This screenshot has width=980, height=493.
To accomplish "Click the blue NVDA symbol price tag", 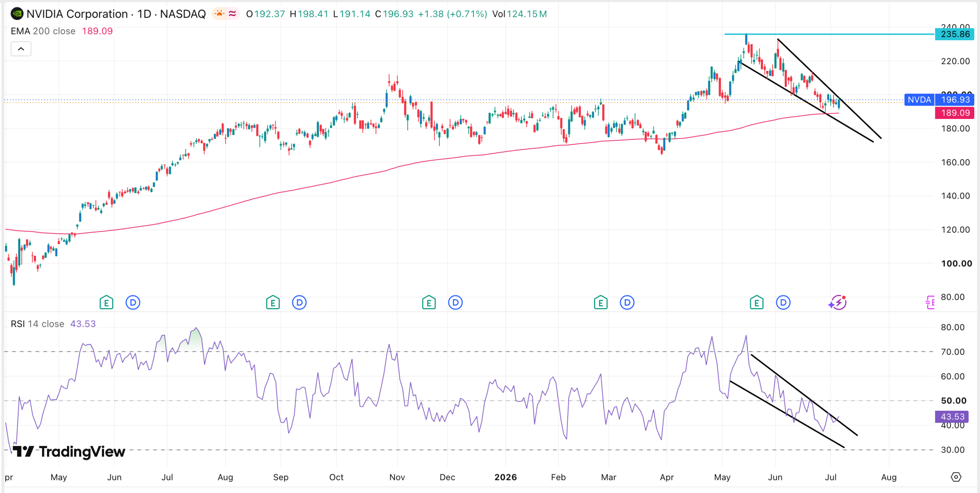I will coord(919,100).
